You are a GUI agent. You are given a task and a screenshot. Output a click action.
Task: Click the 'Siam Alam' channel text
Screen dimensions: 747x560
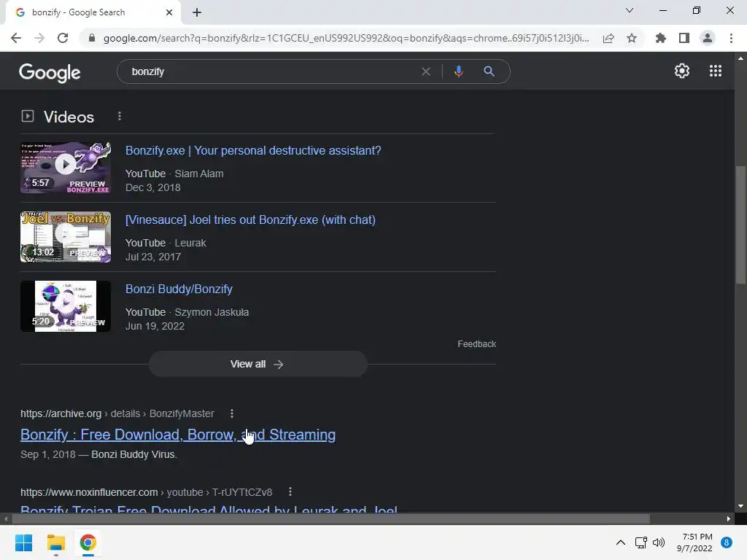[x=199, y=174]
